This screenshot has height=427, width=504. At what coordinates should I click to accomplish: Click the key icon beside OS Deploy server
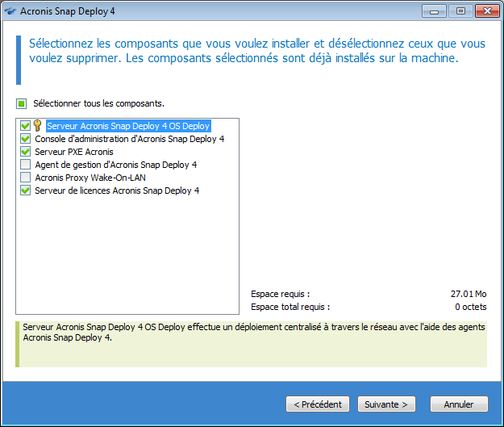pos(37,126)
